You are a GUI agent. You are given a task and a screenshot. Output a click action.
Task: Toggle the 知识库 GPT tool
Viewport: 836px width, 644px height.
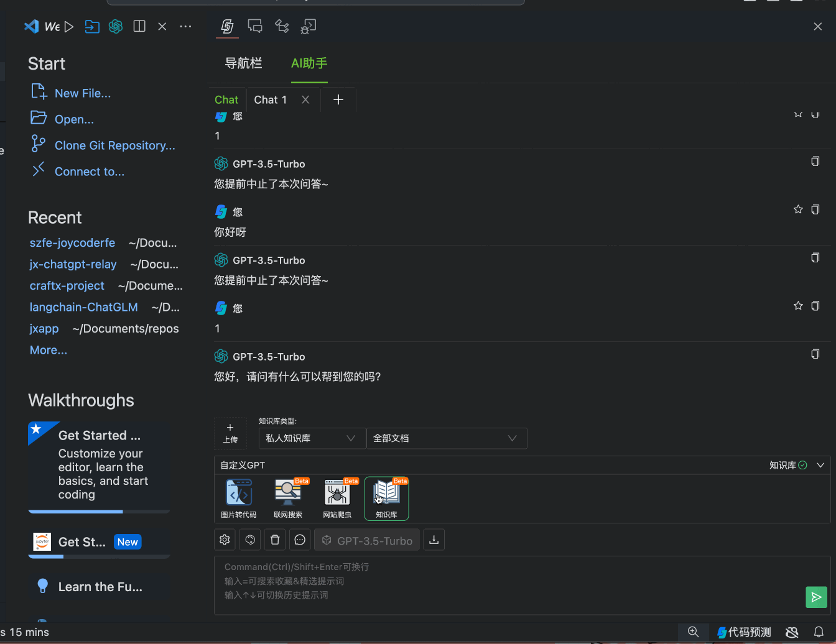click(386, 499)
